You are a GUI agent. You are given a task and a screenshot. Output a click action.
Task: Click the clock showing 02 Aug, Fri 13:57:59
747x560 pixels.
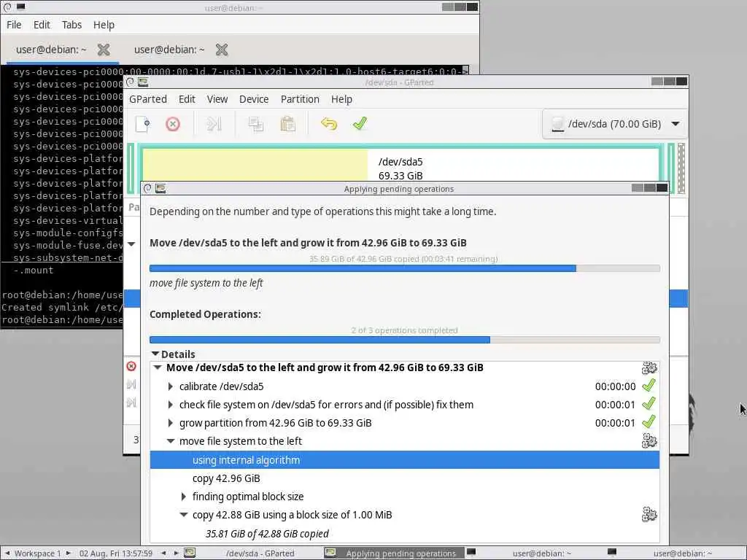[x=116, y=553]
